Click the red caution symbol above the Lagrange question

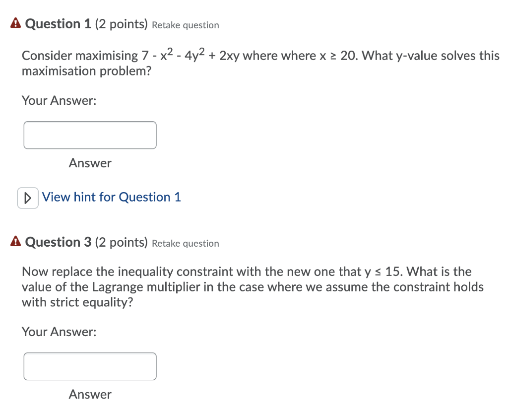pyautogui.click(x=15, y=241)
